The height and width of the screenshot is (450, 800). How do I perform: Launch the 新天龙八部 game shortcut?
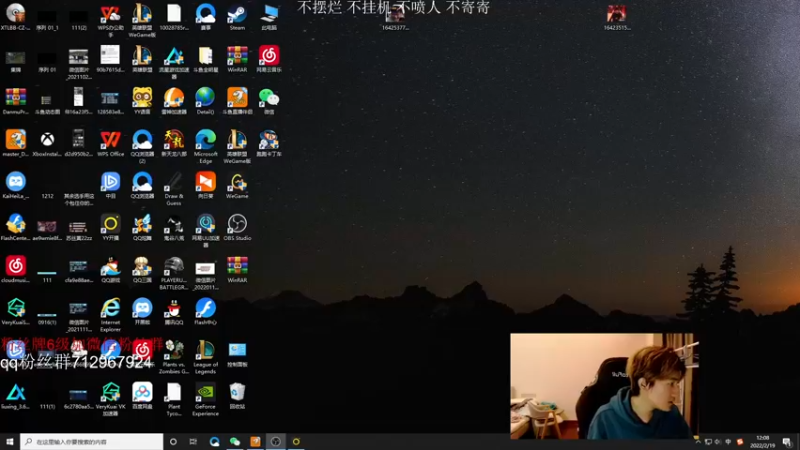click(173, 143)
